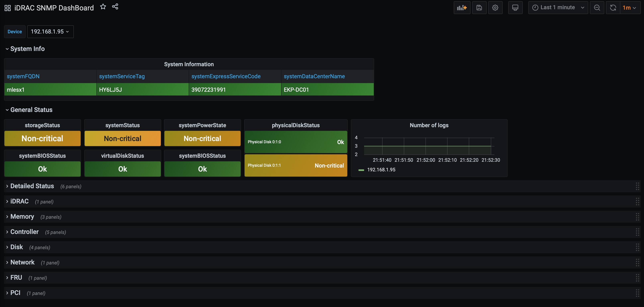
Task: Share the dashboard icon
Action: pos(115,7)
